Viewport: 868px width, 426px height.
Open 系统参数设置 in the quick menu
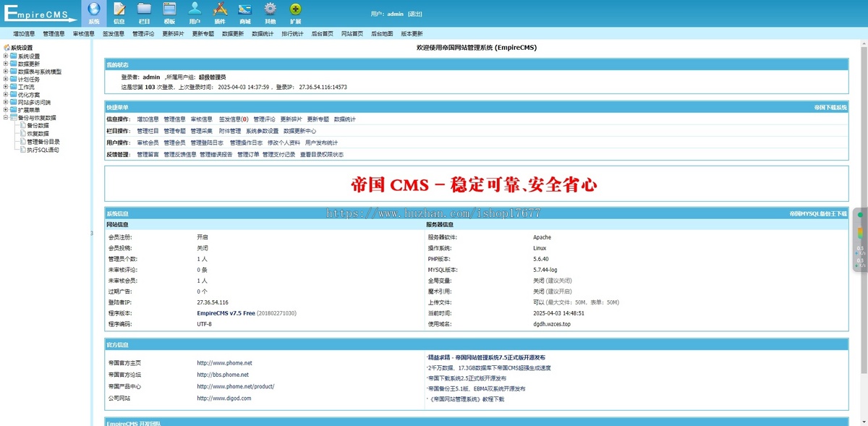point(262,131)
